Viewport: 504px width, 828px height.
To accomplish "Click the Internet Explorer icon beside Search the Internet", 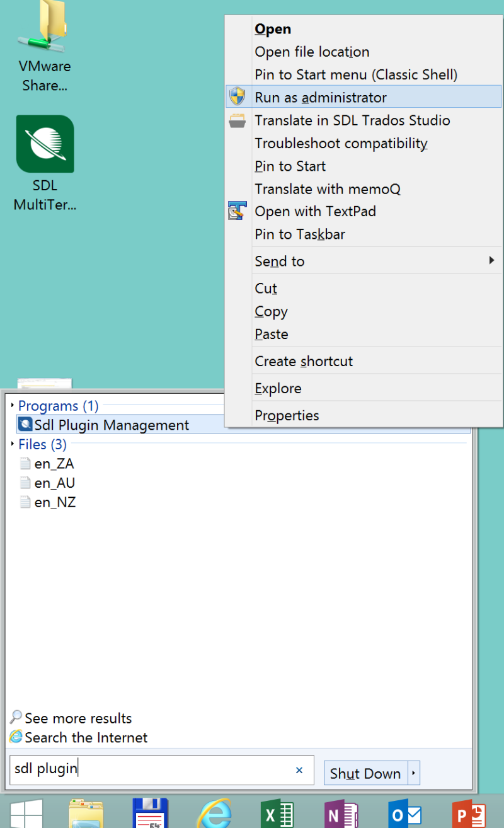I will [x=16, y=737].
